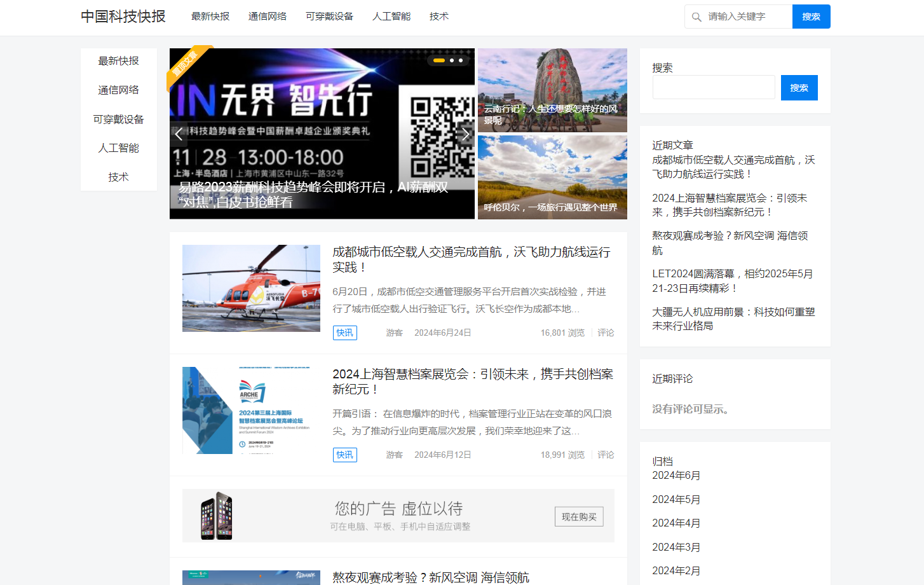
Task: Select the first active carousel dot
Action: (x=439, y=60)
